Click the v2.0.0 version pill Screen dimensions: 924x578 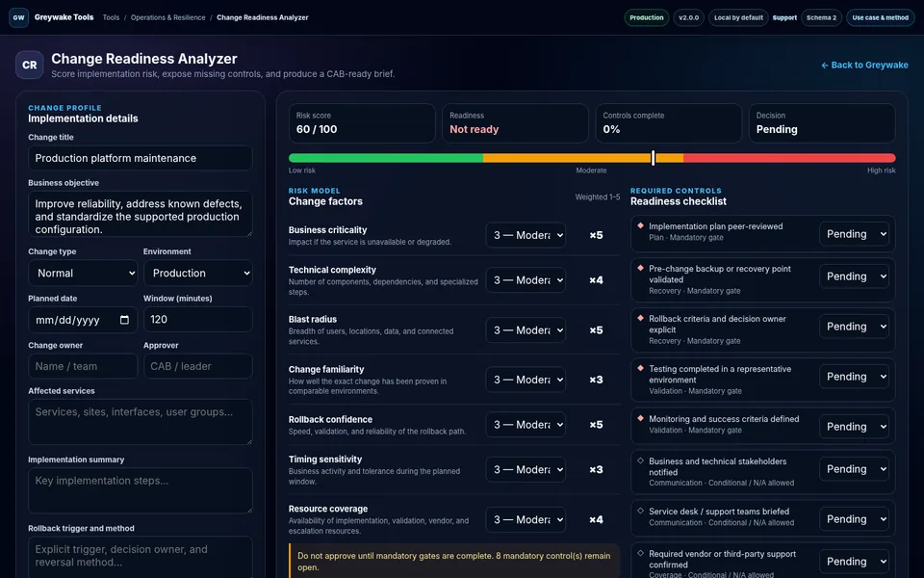coord(688,17)
